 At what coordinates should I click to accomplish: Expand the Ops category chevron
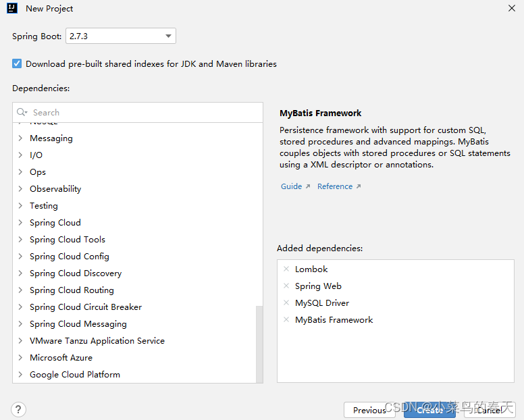tap(20, 172)
